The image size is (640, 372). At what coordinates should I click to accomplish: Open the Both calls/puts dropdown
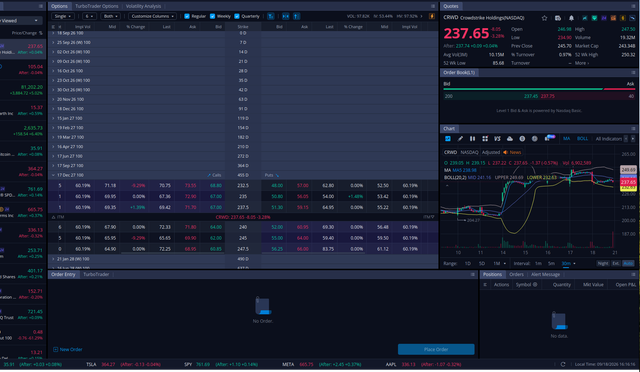(x=111, y=16)
